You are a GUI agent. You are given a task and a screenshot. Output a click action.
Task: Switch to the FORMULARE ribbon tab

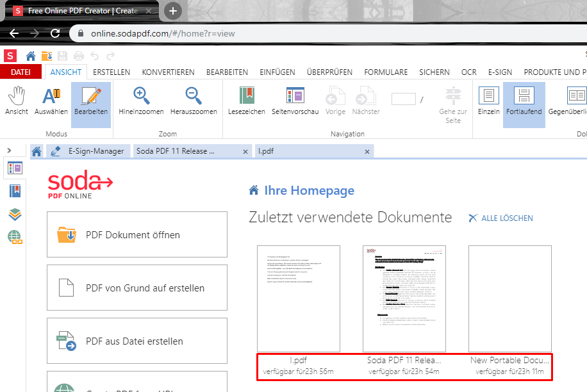pos(386,72)
